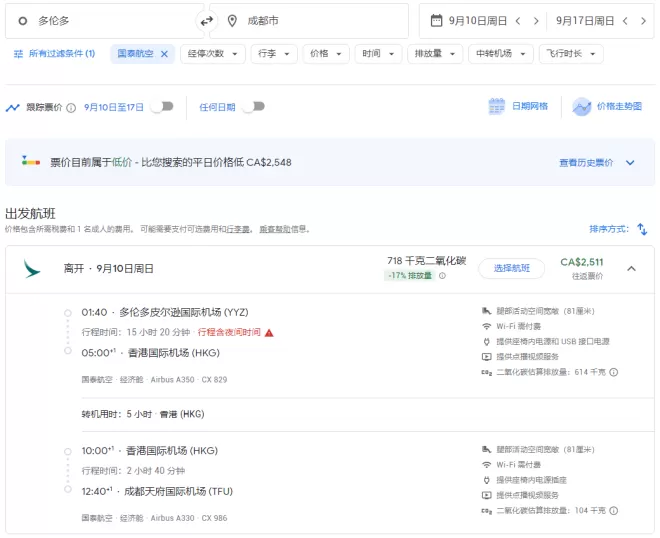Viewport: 660px width, 538px height.
Task: Click the CA$2,511 round-trip price
Action: [582, 262]
